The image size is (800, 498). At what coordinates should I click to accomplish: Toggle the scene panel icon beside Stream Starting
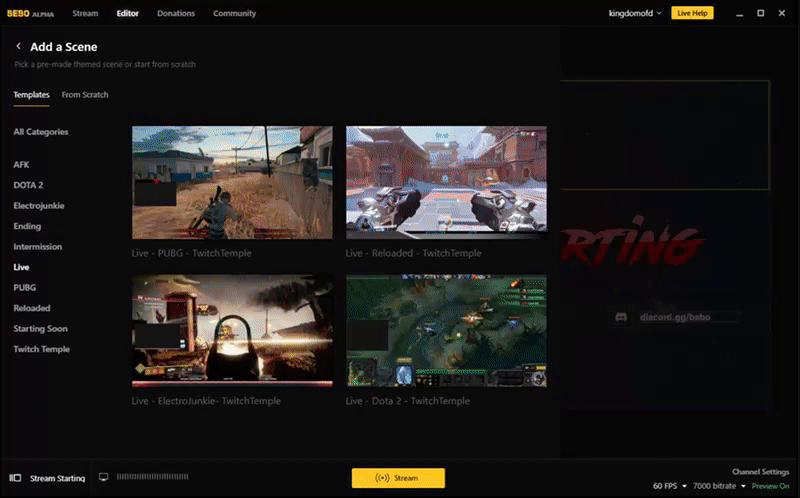click(15, 478)
